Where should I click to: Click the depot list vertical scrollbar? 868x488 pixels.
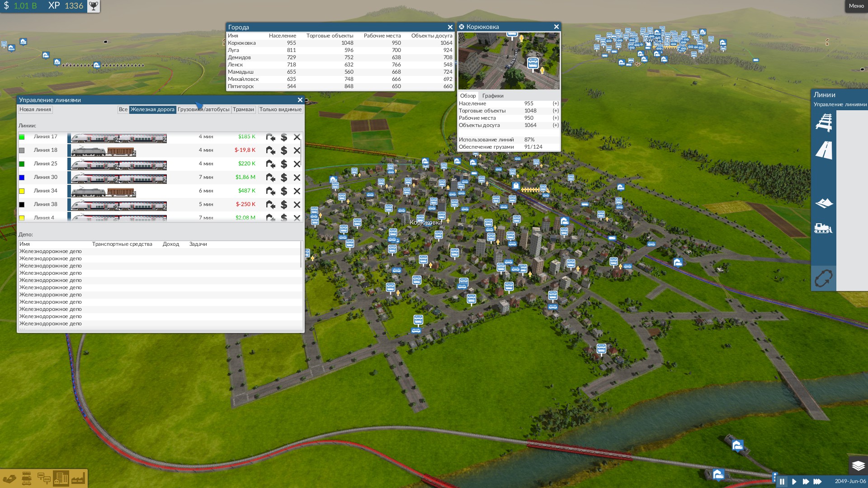(301, 254)
